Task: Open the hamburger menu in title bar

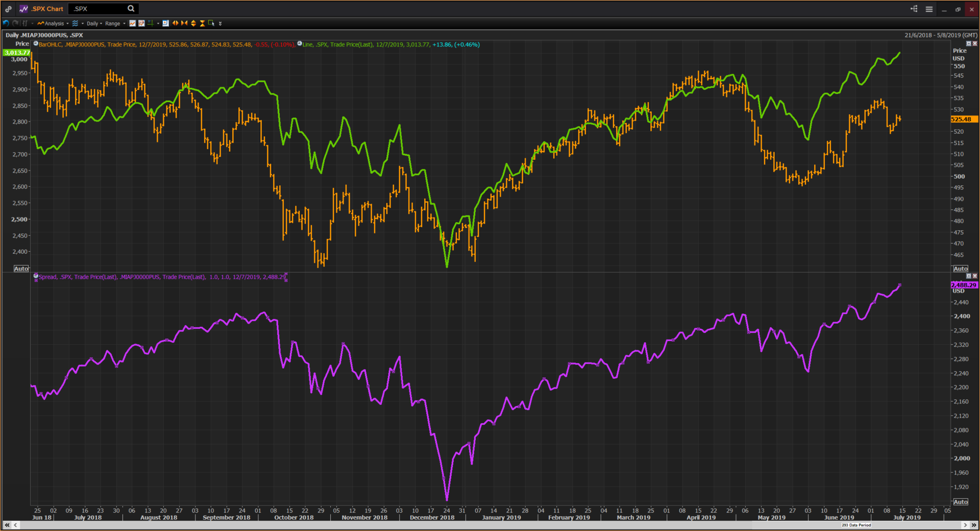Action: [x=929, y=9]
